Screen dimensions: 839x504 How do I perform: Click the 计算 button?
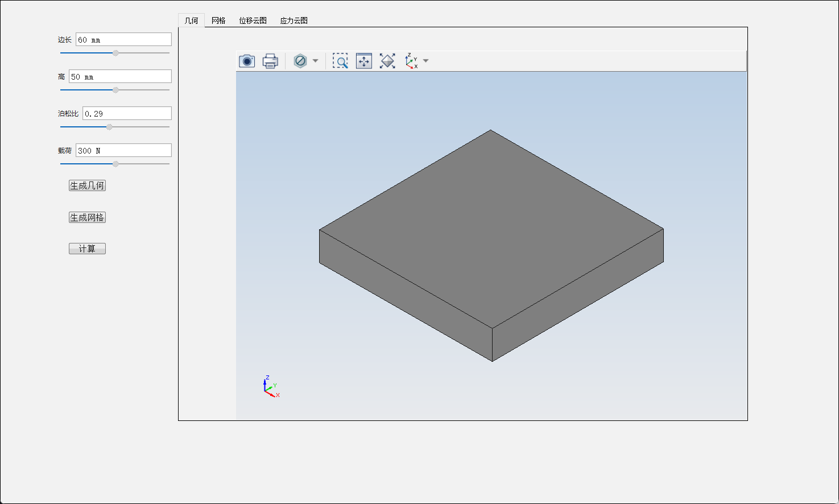click(x=87, y=249)
